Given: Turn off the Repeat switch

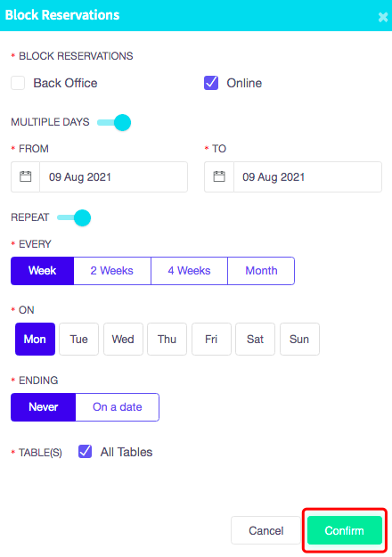Looking at the screenshot, I should (x=74, y=217).
